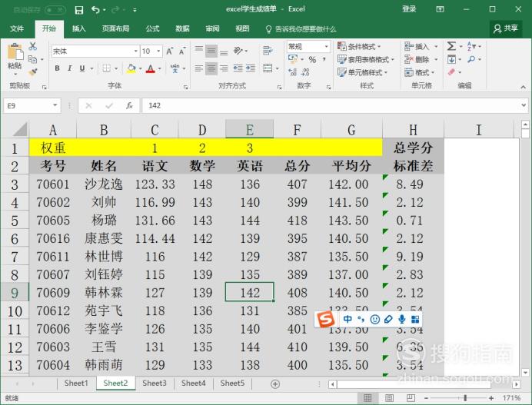Switch to the Insert ribbon tab

[78, 29]
